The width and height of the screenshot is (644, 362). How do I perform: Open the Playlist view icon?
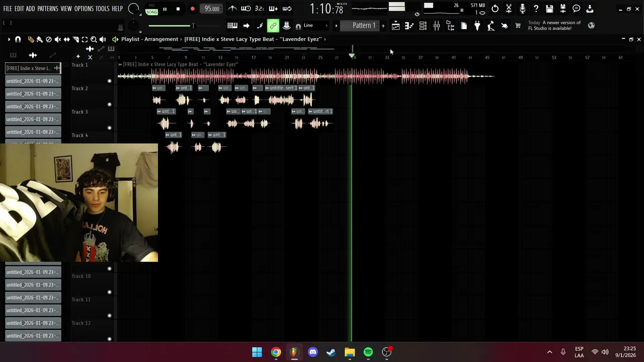coord(396,26)
